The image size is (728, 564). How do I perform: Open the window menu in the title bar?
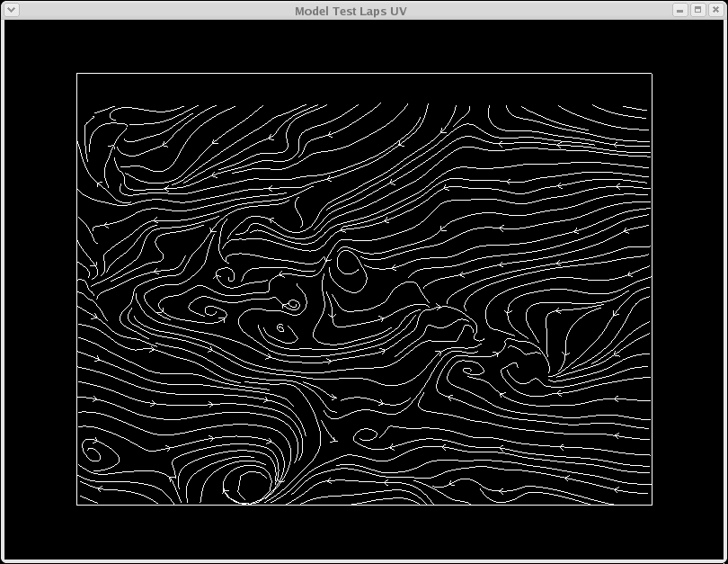[x=12, y=10]
